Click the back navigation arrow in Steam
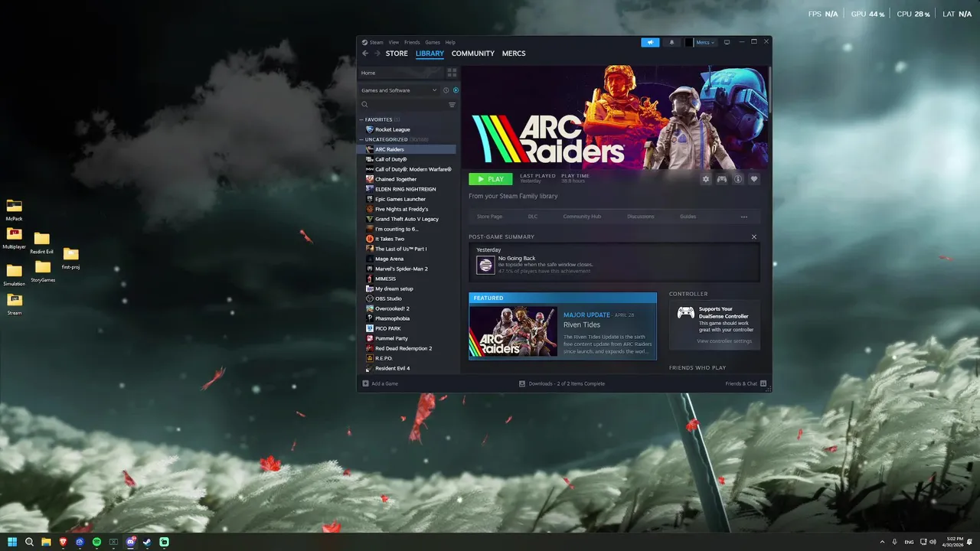Viewport: 980px width, 551px height. [x=365, y=54]
